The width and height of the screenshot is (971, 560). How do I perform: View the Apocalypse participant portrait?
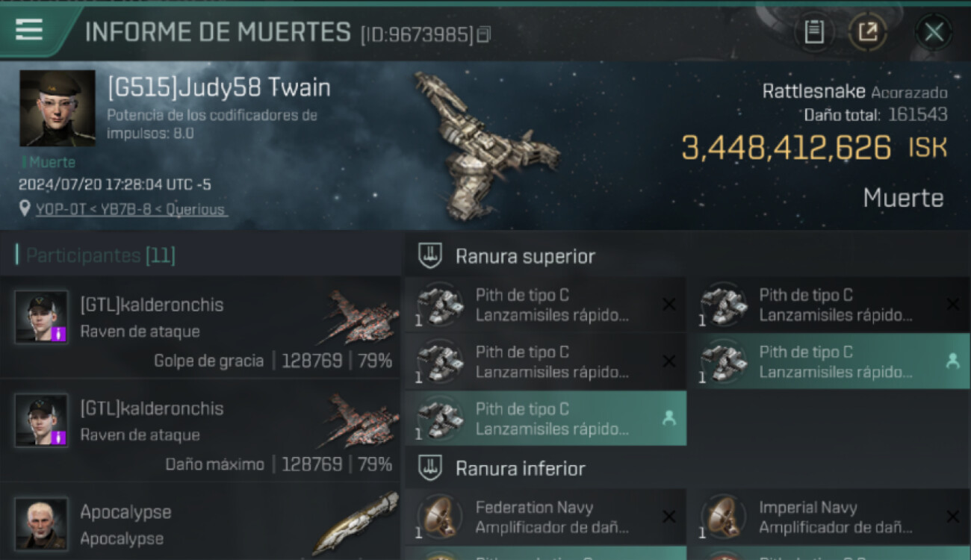pos(41,524)
